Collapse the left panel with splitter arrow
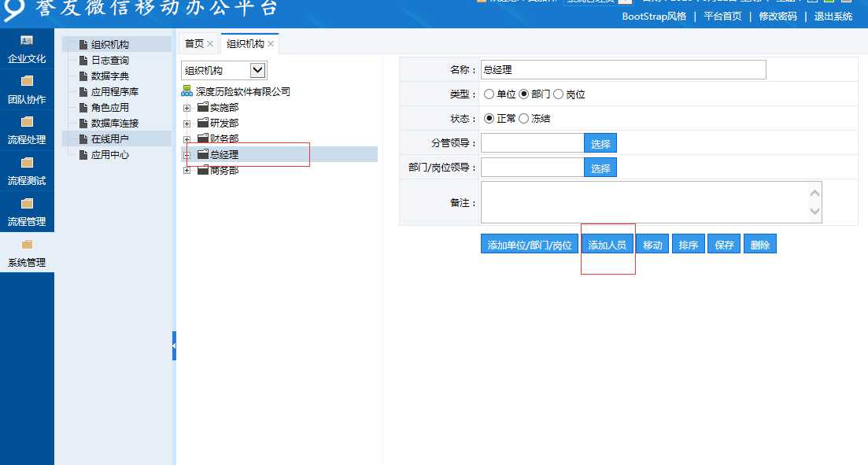This screenshot has width=868, height=465. tap(174, 346)
